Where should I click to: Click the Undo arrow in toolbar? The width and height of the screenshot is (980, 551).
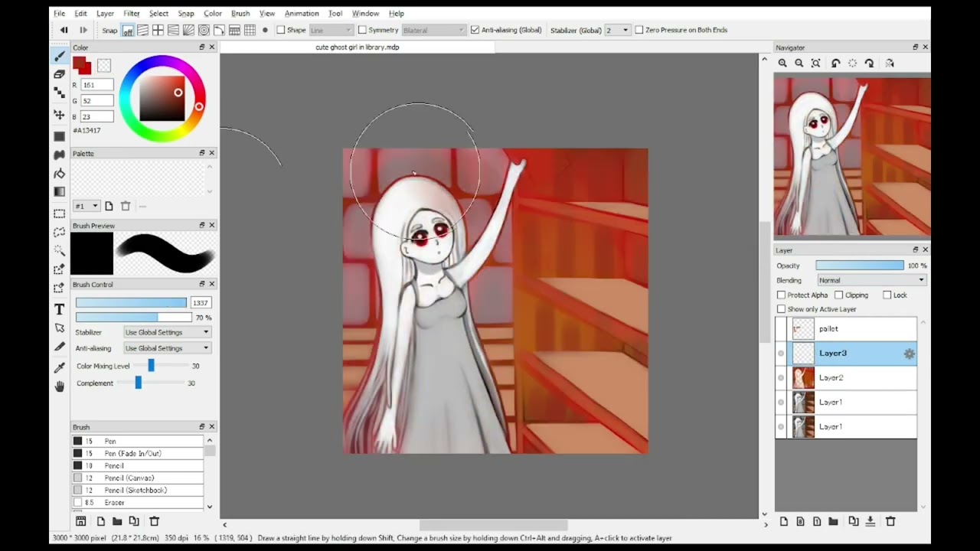64,30
